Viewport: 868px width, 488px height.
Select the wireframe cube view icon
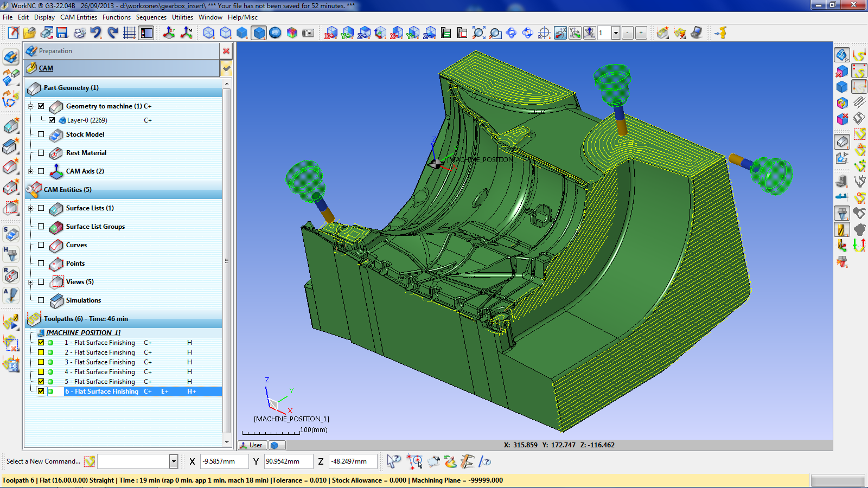(x=209, y=33)
